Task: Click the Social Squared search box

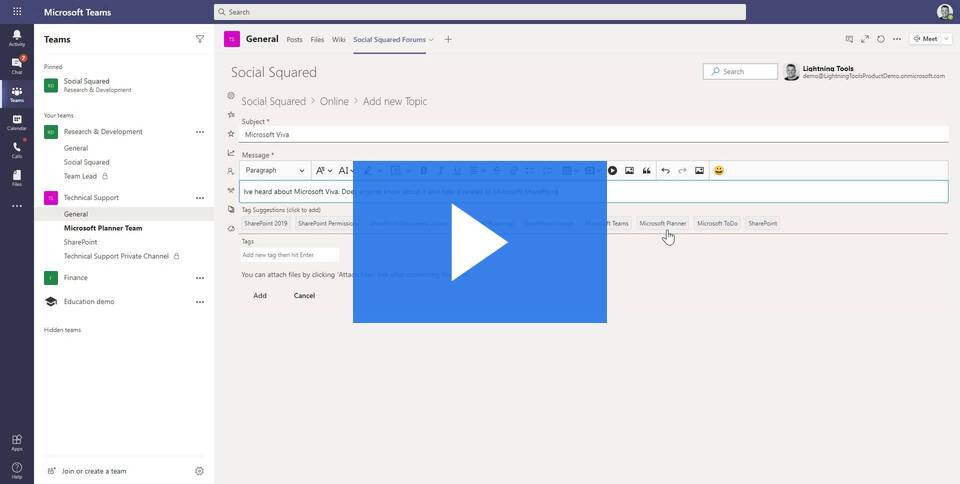Action: pyautogui.click(x=740, y=72)
